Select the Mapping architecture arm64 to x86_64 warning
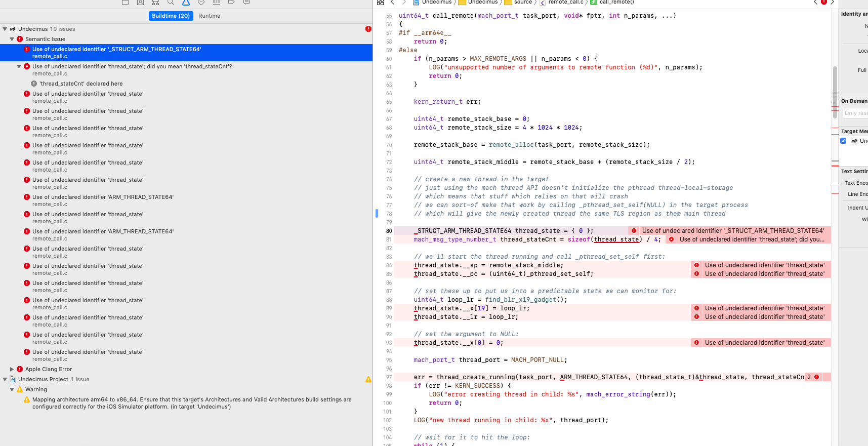 tap(192, 403)
